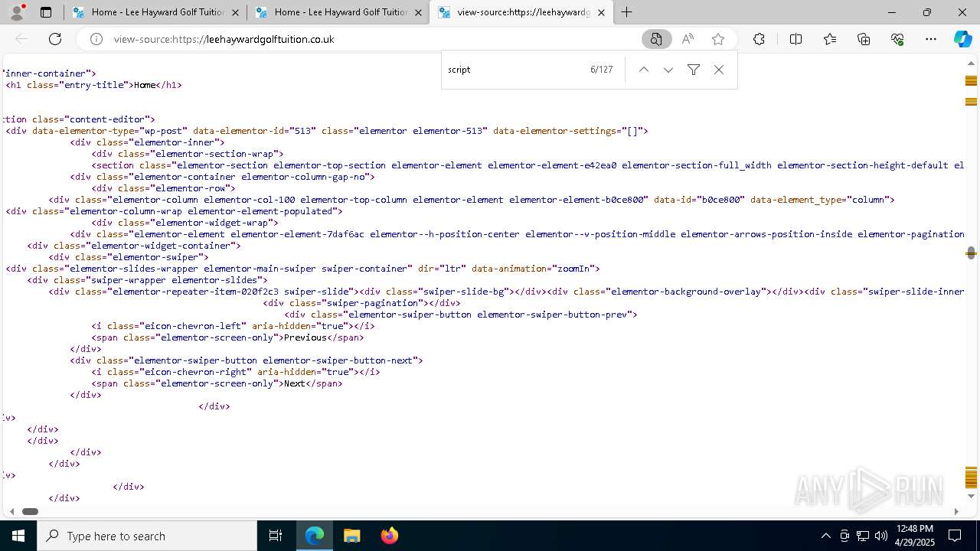Click the elementor-inner div line

pos(147,142)
